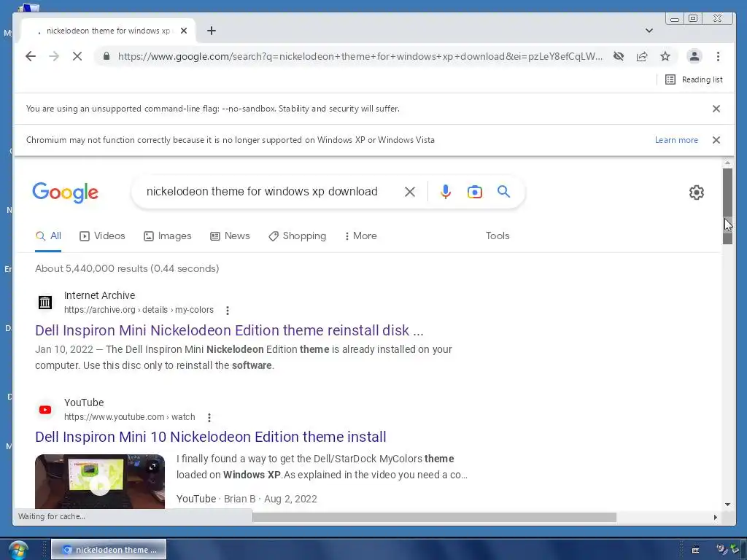The width and height of the screenshot is (747, 560).
Task: Click the YouTube favicon icon
Action: tap(45, 410)
